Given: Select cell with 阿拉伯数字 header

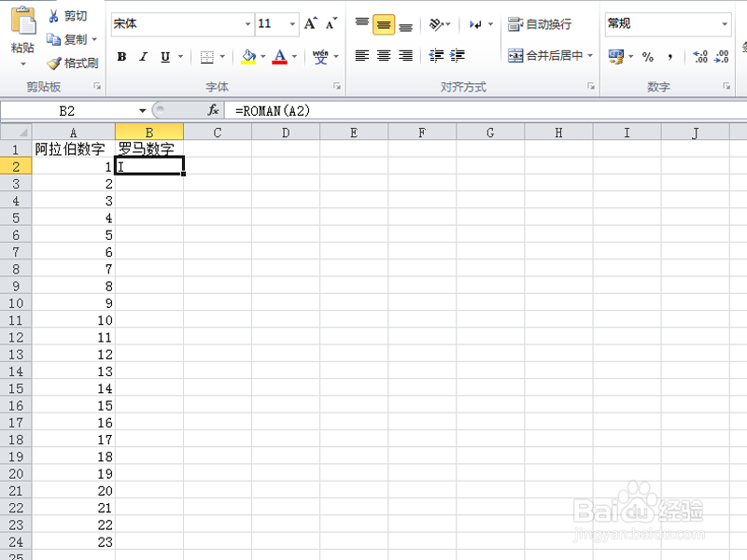Looking at the screenshot, I should click(x=74, y=149).
